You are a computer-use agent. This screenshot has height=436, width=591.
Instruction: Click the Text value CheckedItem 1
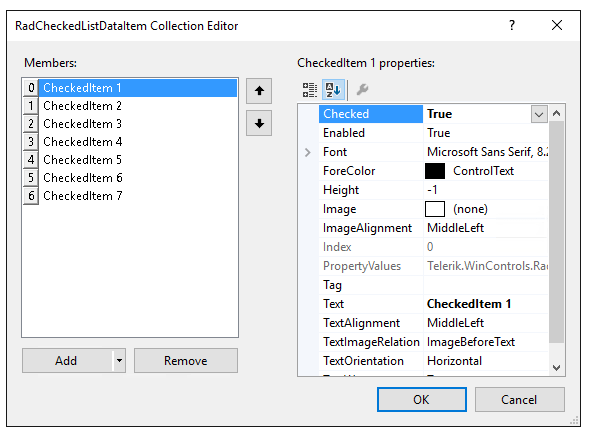pos(469,304)
